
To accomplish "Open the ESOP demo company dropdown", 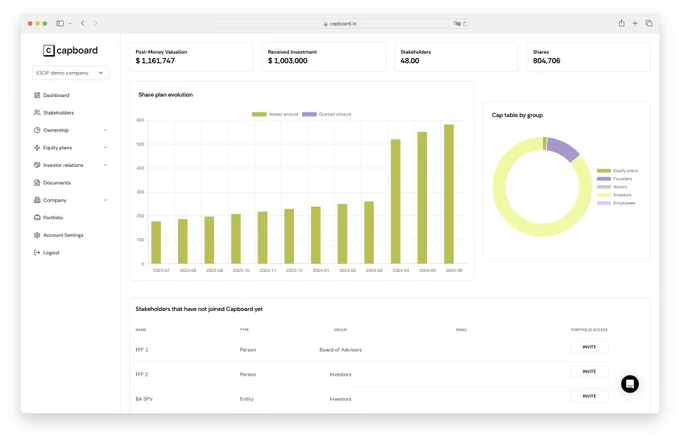I will click(70, 73).
